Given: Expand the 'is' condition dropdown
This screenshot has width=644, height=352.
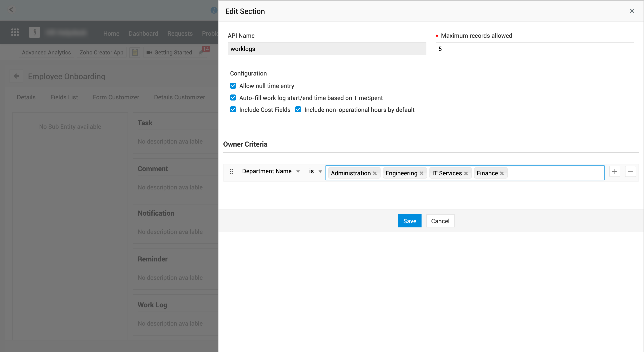Looking at the screenshot, I should pos(315,171).
